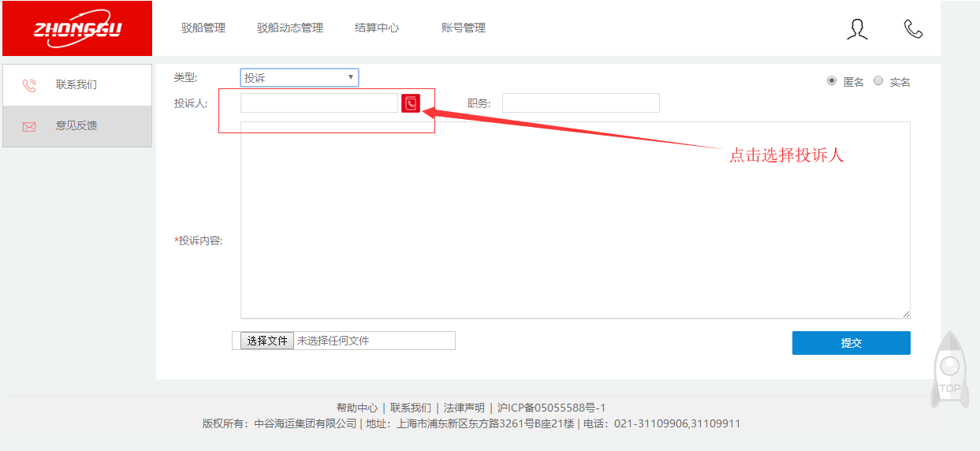Screen dimensions: 980x451
Task: Click the rocket TOP back-to-top icon
Action: [949, 369]
